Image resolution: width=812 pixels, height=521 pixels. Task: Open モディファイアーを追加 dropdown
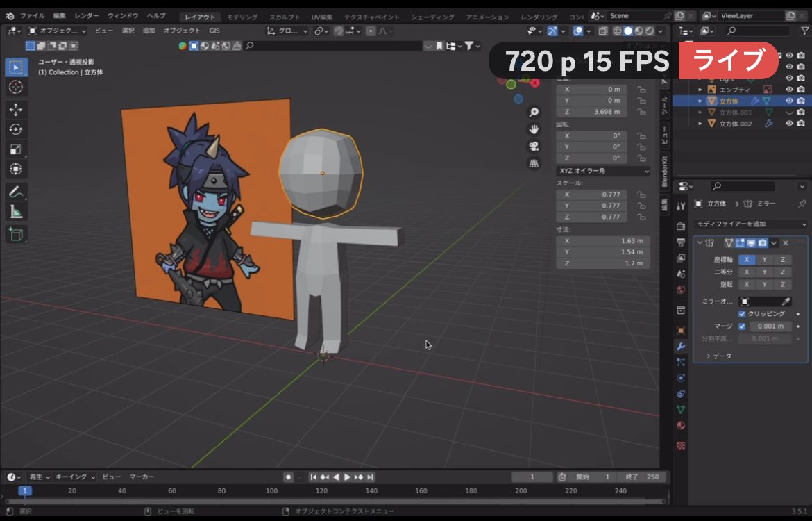click(x=750, y=224)
